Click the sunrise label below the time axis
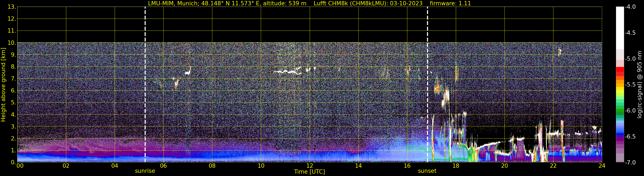Screen dimensions: 644x176 [145, 171]
